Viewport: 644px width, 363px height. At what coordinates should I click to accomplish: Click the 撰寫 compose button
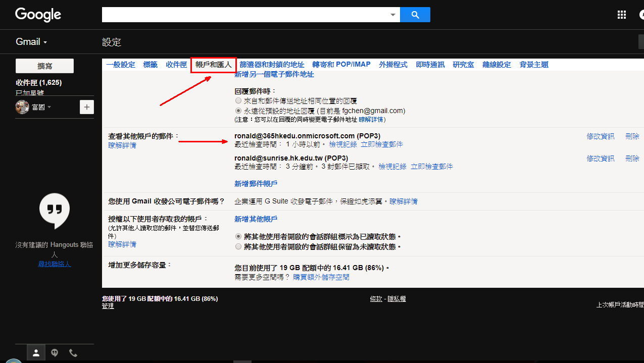point(44,66)
